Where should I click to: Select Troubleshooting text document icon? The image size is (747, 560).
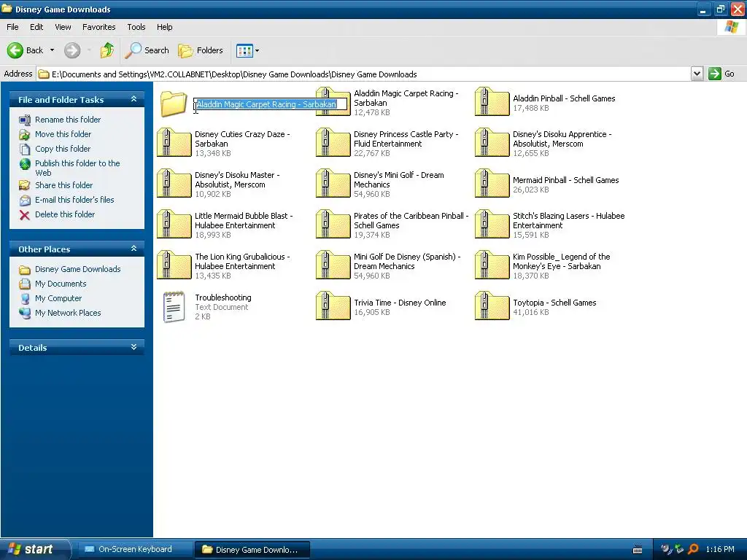[x=174, y=307]
